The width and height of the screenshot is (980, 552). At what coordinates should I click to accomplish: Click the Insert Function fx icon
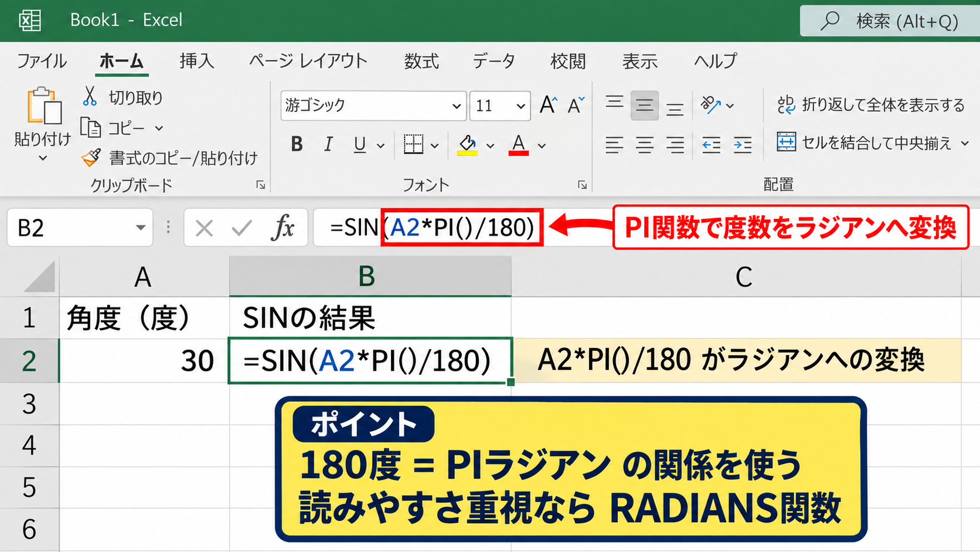283,227
